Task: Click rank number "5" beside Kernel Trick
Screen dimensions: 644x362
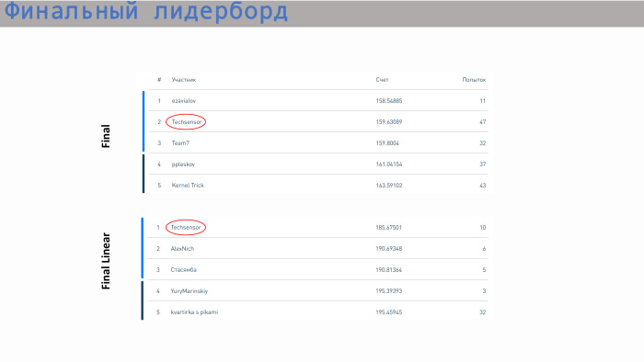Action: 159,186
